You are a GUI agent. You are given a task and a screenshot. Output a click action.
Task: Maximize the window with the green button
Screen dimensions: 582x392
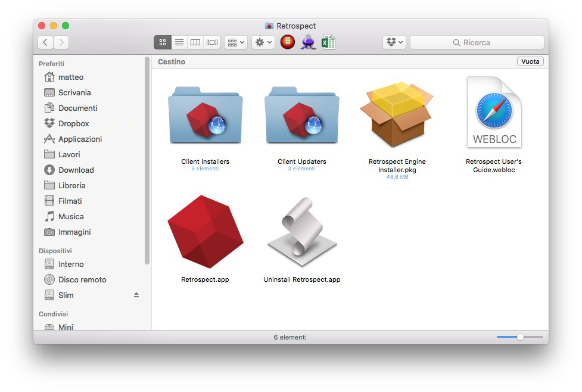[66, 26]
